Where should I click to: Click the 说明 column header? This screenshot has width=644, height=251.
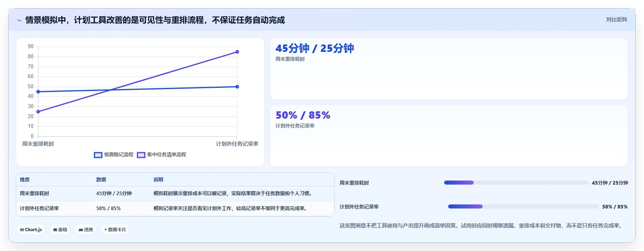(x=158, y=180)
